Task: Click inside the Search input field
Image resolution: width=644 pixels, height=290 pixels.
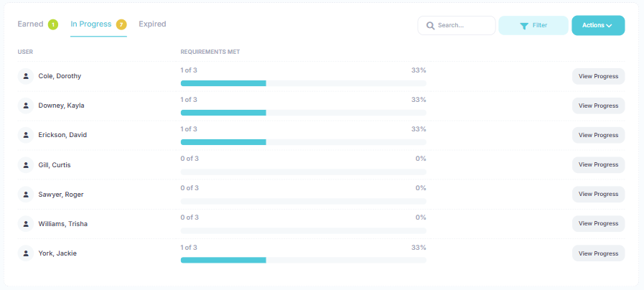Action: 463,26
